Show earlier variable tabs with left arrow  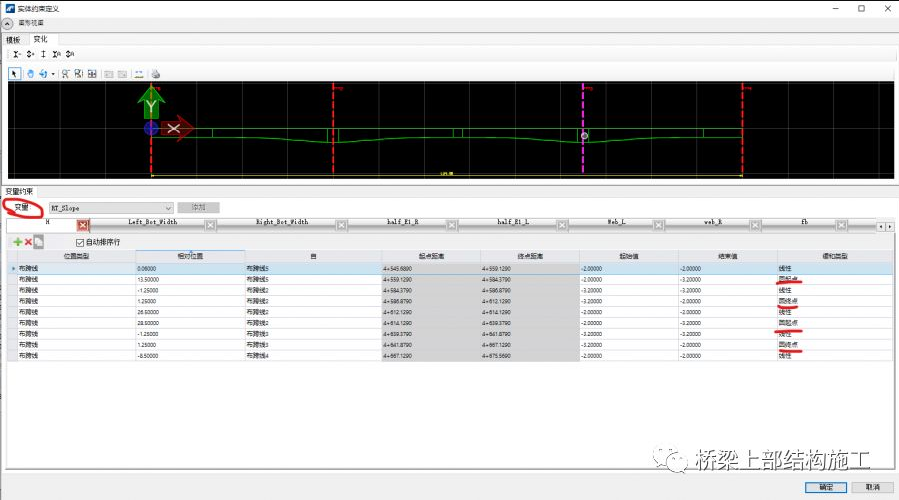(881, 226)
